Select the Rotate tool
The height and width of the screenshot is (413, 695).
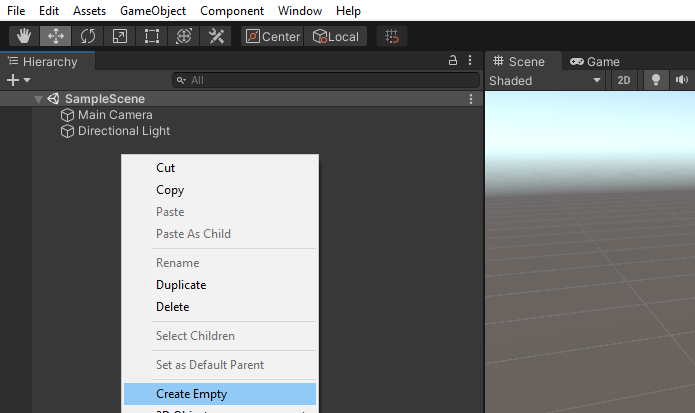tap(88, 36)
